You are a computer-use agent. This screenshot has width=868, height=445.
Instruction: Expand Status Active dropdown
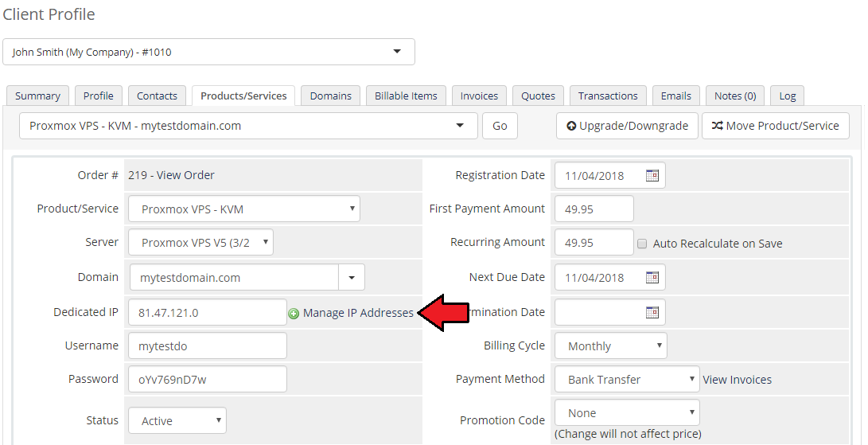pyautogui.click(x=177, y=420)
